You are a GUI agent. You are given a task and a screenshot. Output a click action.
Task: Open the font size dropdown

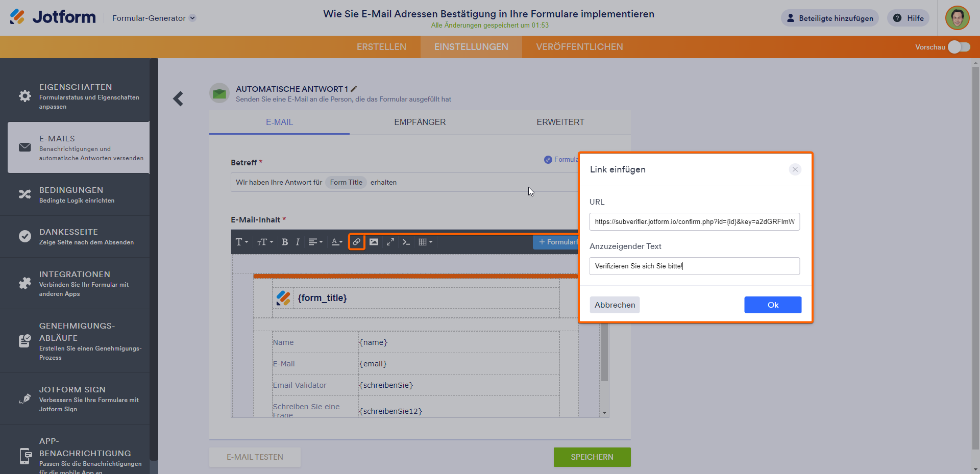coord(265,242)
